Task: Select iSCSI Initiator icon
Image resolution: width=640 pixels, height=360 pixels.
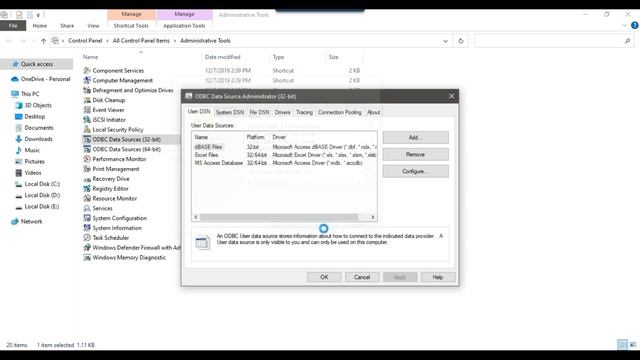Action: 87,119
